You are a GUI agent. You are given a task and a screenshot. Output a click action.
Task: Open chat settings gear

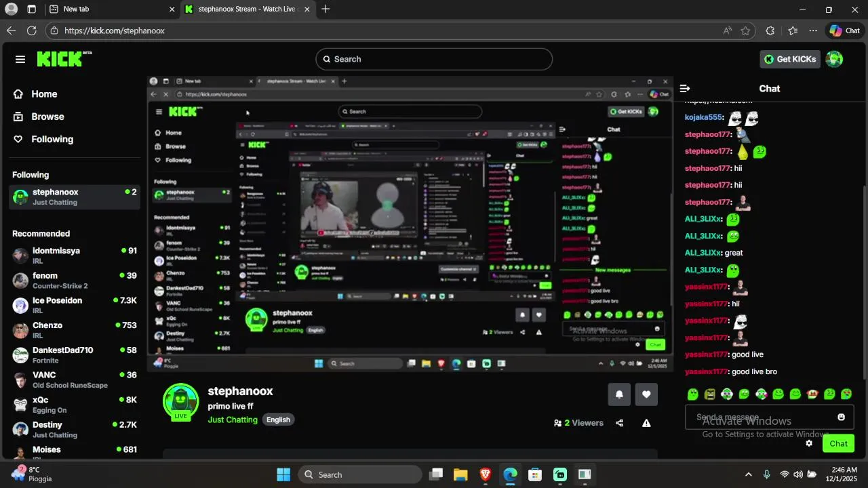click(809, 443)
